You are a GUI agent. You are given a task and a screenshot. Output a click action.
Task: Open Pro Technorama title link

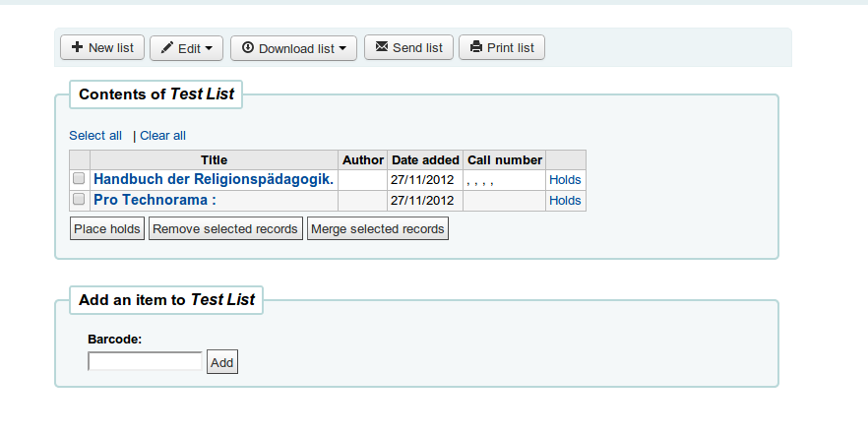coord(155,200)
